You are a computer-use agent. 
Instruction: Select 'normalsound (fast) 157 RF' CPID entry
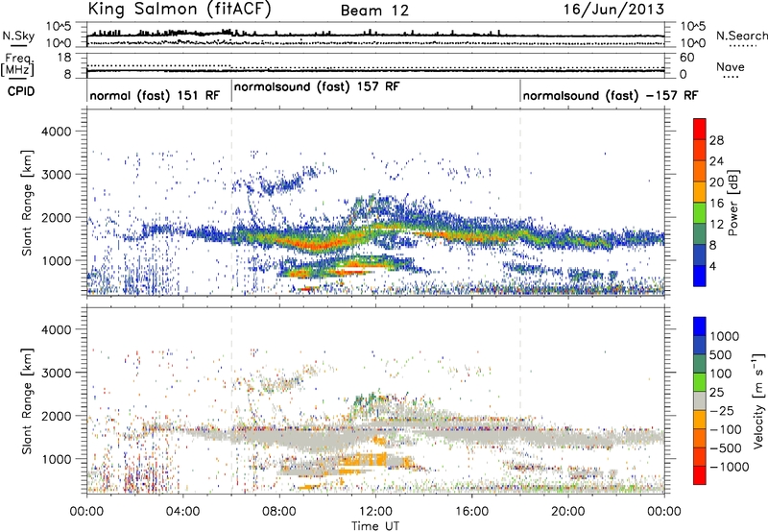(317, 86)
